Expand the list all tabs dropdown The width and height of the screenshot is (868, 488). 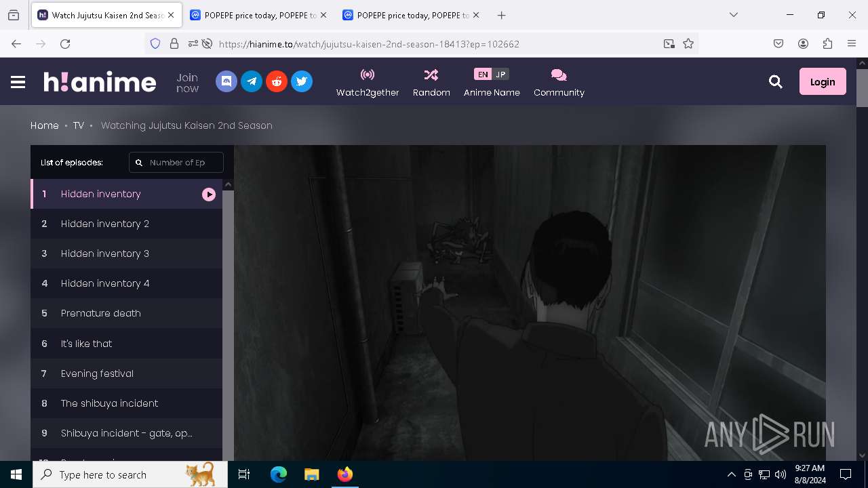(x=734, y=15)
